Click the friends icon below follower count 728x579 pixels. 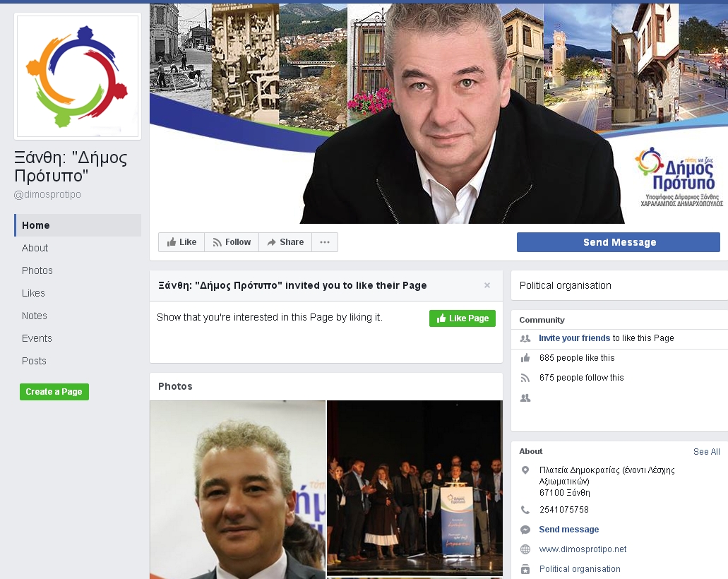coord(525,398)
